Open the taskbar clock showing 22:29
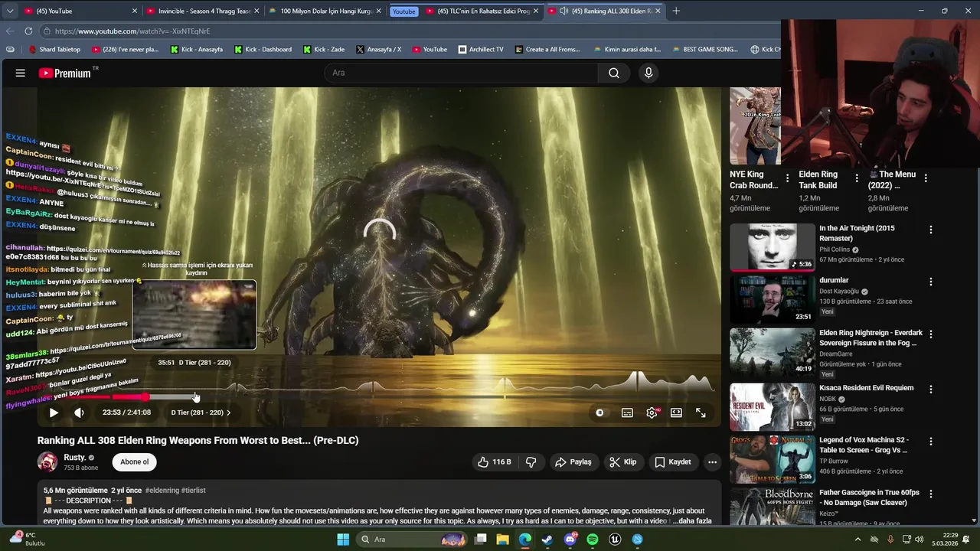The width and height of the screenshot is (980, 551). 944,540
